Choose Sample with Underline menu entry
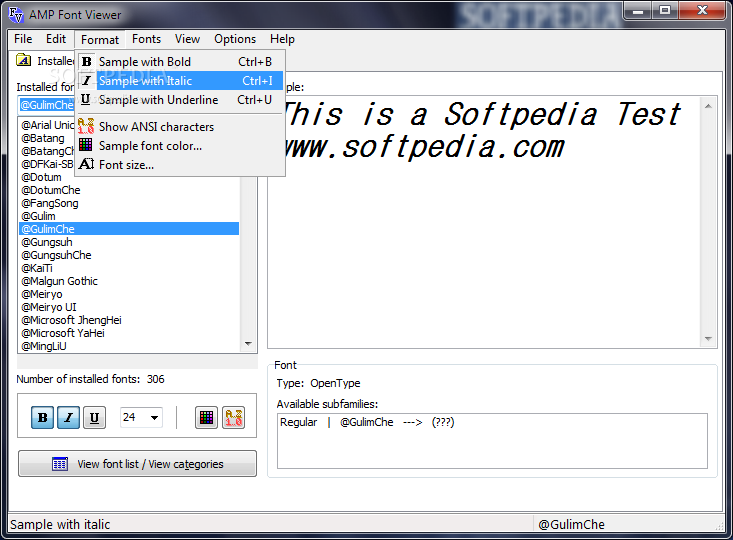Viewport: 733px width, 540px height. 180,100
